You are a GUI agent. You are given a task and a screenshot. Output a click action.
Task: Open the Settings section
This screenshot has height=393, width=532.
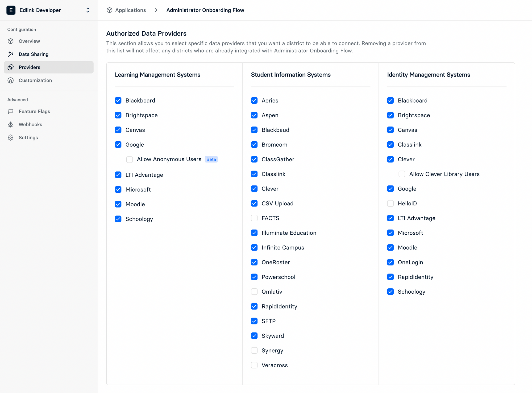click(49, 137)
